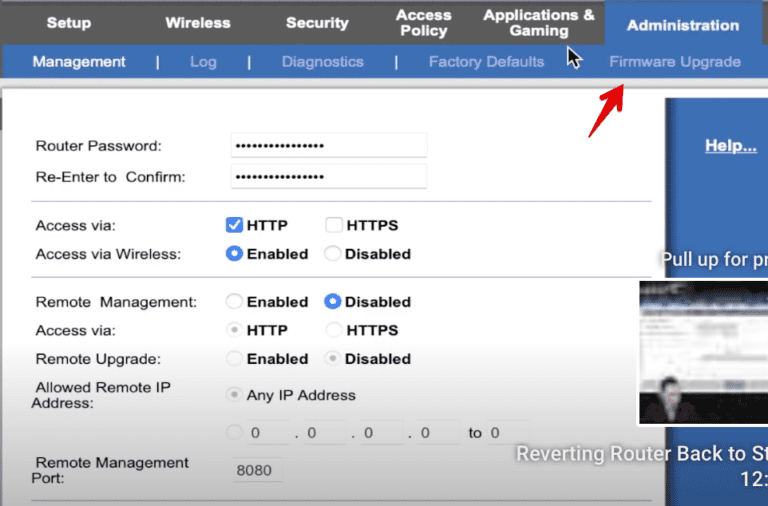The image size is (768, 506).
Task: Go to Diagnostics sub-tab
Action: tap(322, 62)
